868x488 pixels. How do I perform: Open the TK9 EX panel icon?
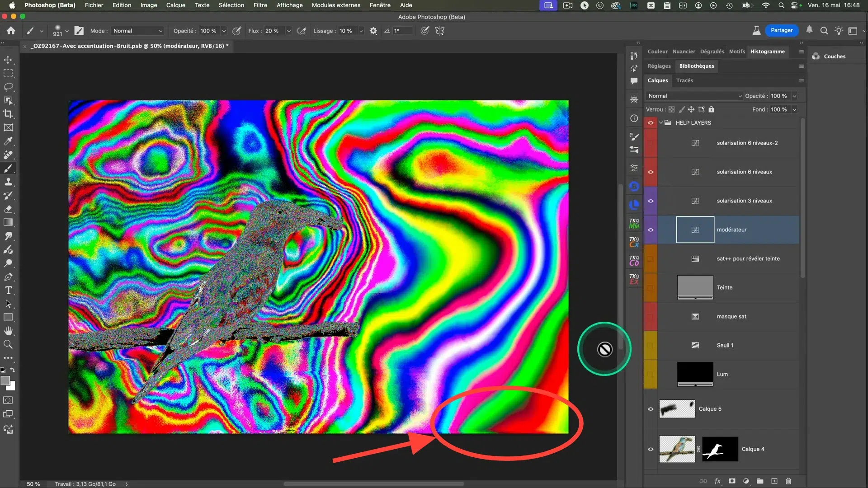click(x=634, y=279)
